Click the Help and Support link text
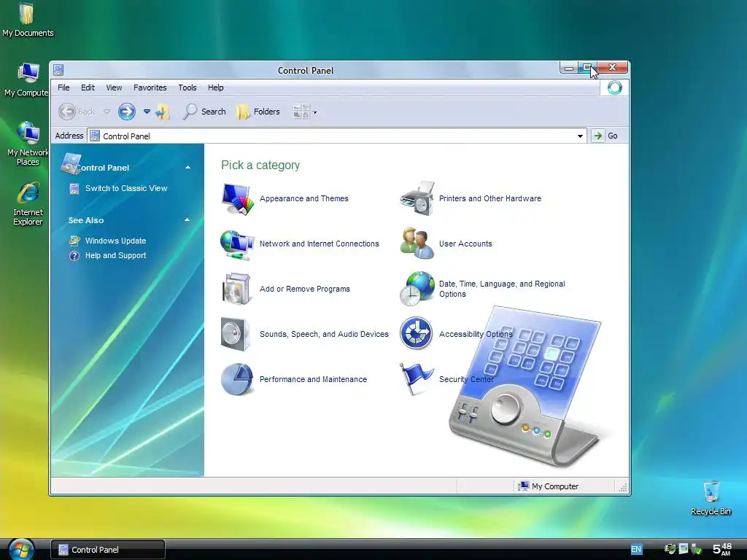The width and height of the screenshot is (747, 560). (116, 256)
